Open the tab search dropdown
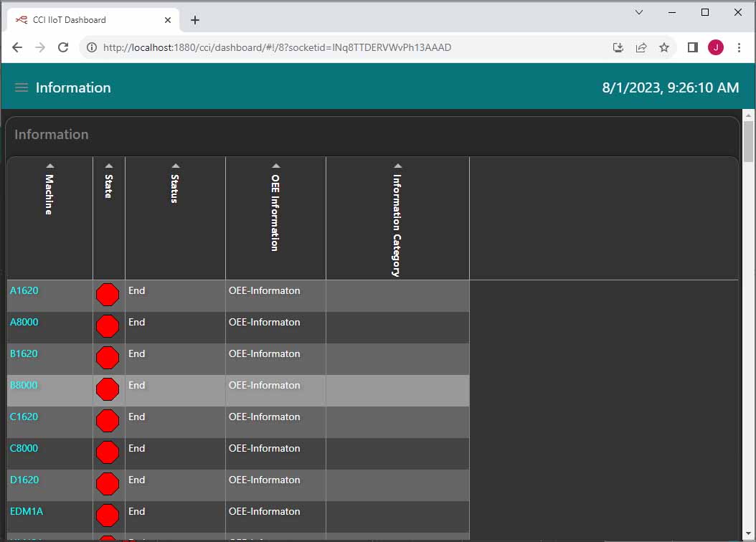This screenshot has height=542, width=756. (x=639, y=12)
